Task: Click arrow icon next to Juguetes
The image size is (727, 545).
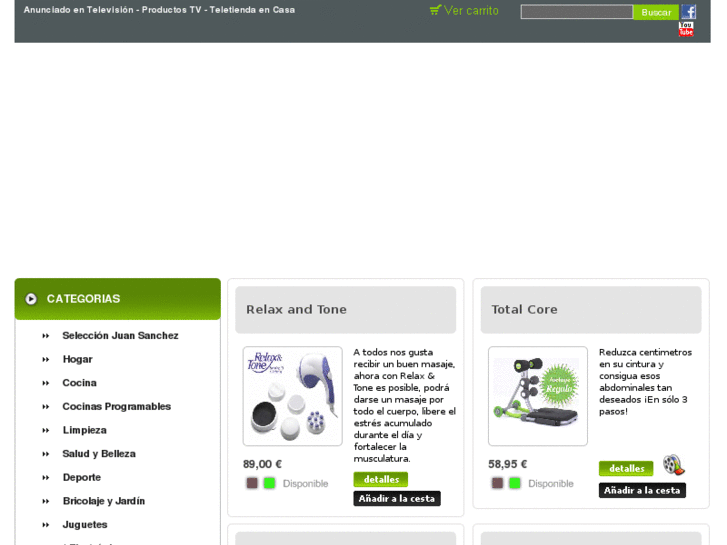Action: (45, 525)
